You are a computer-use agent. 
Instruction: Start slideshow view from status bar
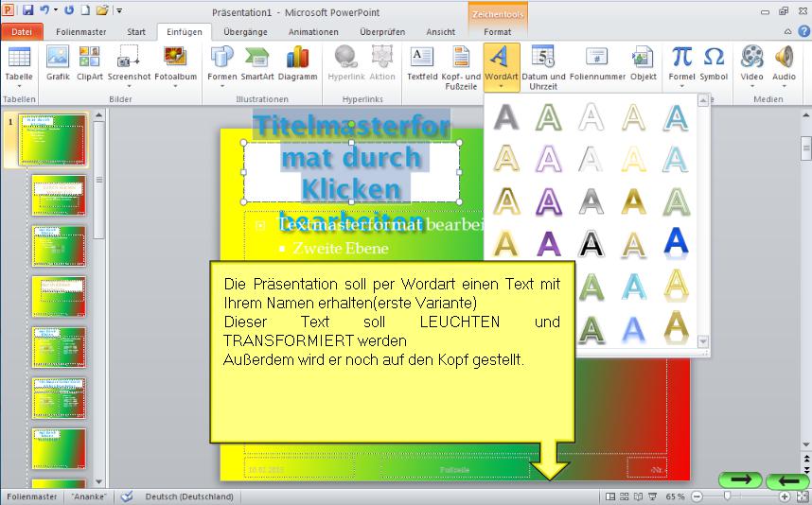point(653,496)
